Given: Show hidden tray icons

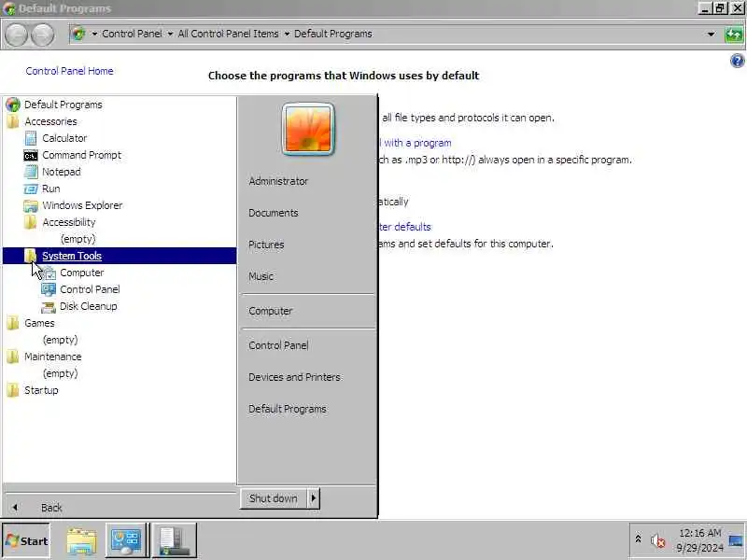Looking at the screenshot, I should pyautogui.click(x=638, y=539).
